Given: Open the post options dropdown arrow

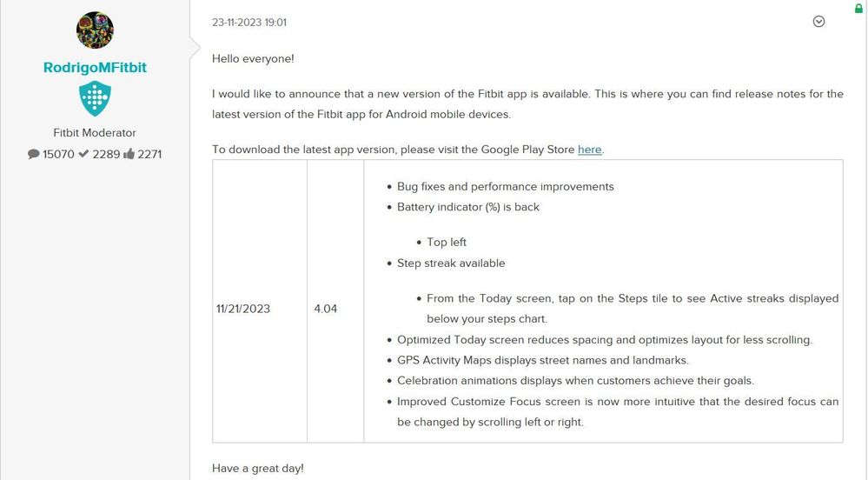Looking at the screenshot, I should (x=818, y=22).
